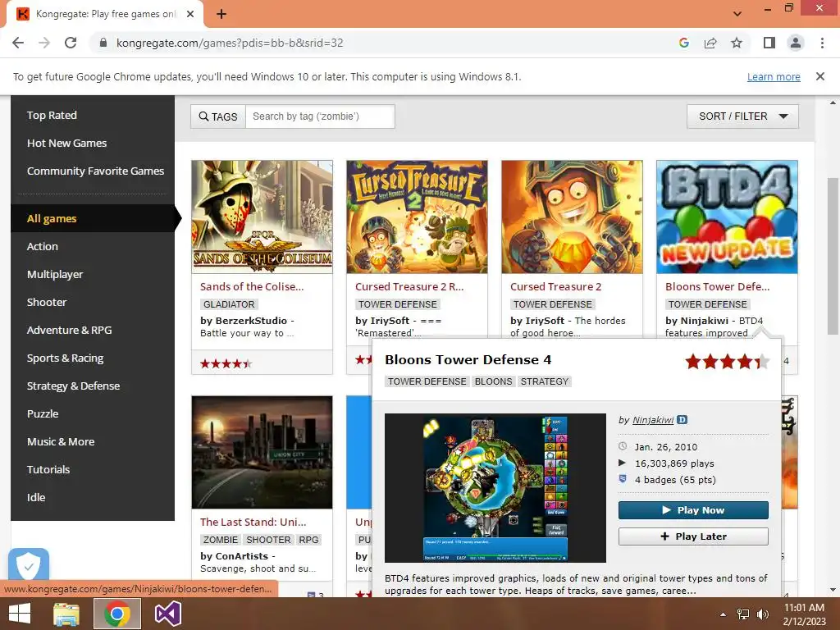
Task: Close the Kongregate browser tab
Action: [190, 14]
